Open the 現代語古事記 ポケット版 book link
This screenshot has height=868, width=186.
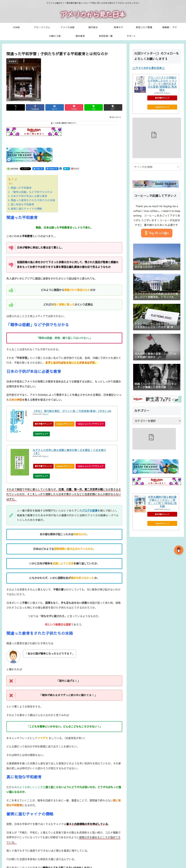click(x=72, y=411)
